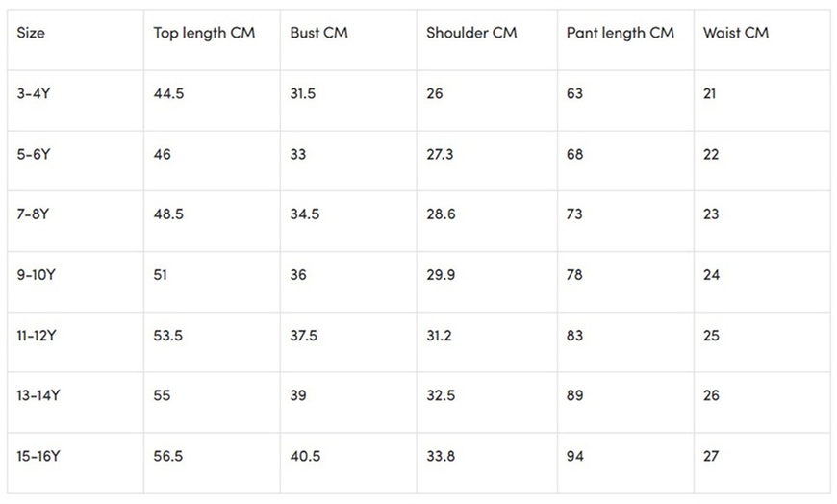Select the Waist CM column header
The image size is (837, 504).
736,33
